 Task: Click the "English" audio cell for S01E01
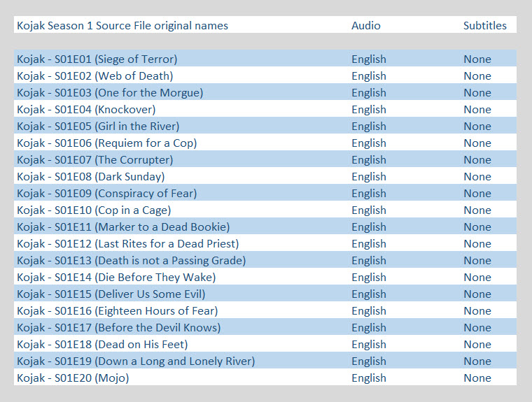pyautogui.click(x=369, y=59)
